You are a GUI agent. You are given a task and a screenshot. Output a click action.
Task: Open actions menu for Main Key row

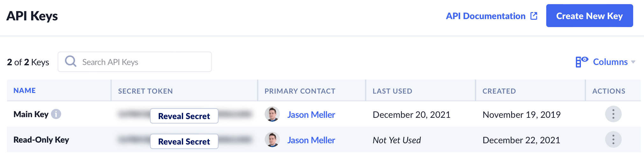[613, 114]
